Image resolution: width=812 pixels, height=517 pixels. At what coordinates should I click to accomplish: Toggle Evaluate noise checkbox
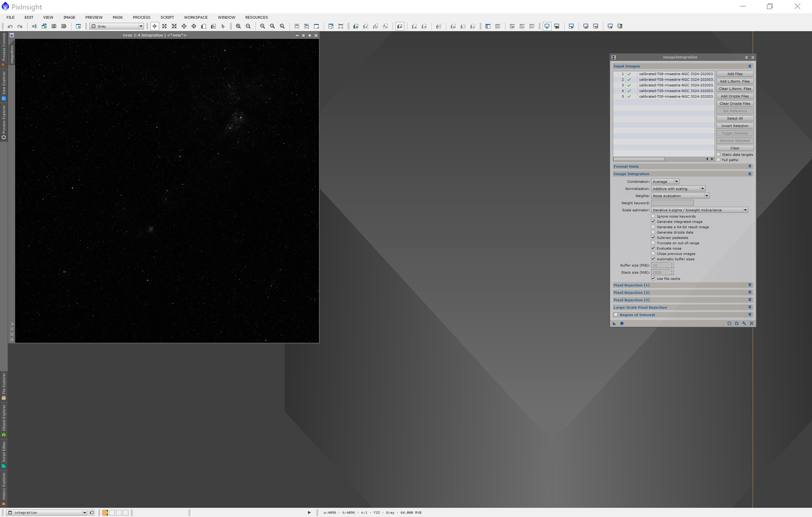point(653,248)
